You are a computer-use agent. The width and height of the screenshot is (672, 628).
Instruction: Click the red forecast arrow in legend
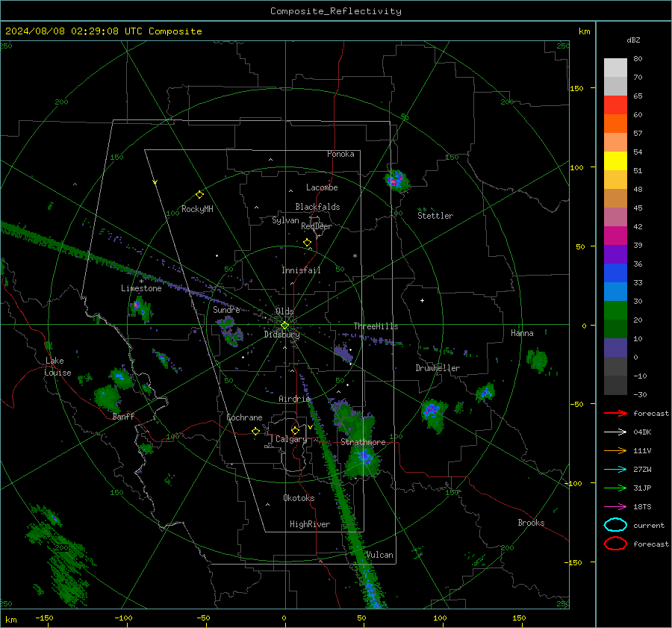pos(615,413)
